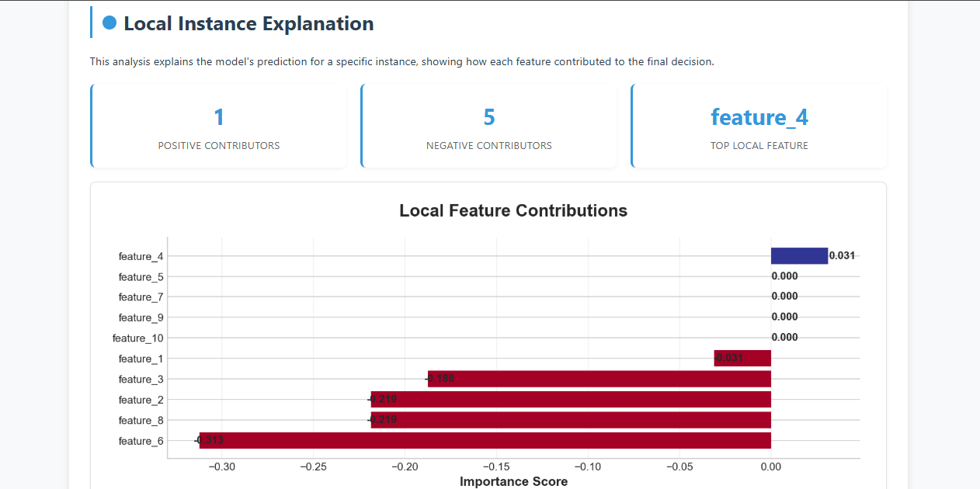980x489 pixels.
Task: Click the feature_4 axis label
Action: coord(141,256)
